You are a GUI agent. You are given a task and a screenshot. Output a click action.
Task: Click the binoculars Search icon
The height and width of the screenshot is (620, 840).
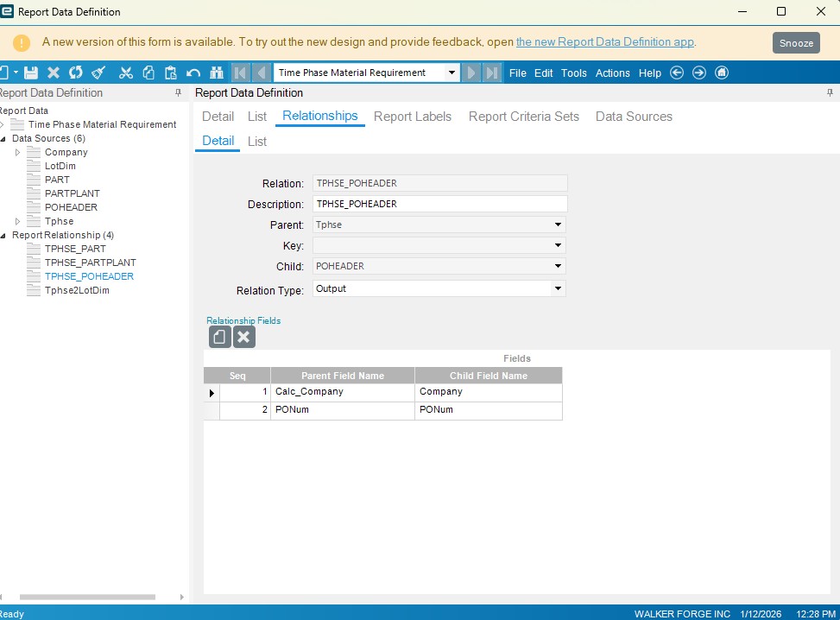click(x=216, y=73)
